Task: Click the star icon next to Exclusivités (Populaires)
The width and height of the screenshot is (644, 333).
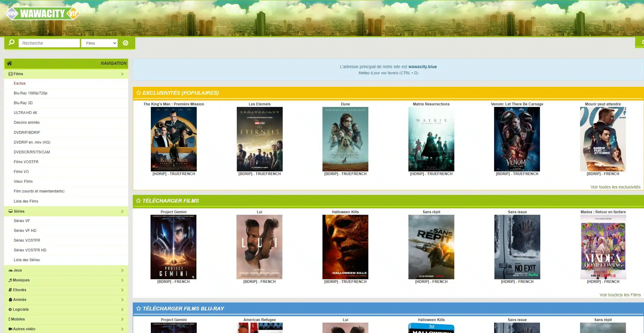Action: click(139, 93)
